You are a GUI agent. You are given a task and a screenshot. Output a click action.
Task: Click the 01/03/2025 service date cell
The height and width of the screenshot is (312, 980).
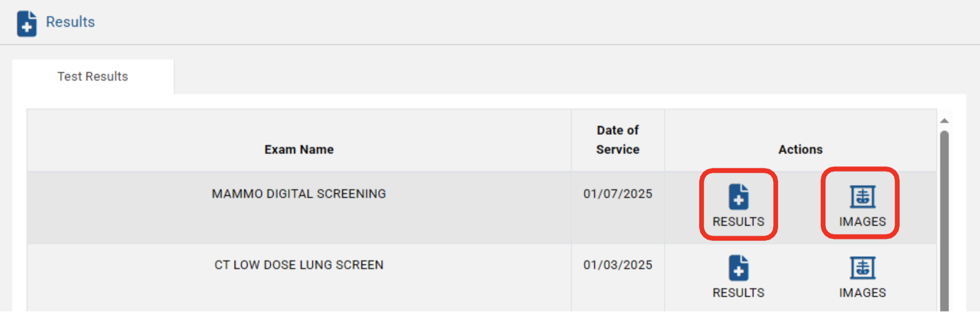618,265
